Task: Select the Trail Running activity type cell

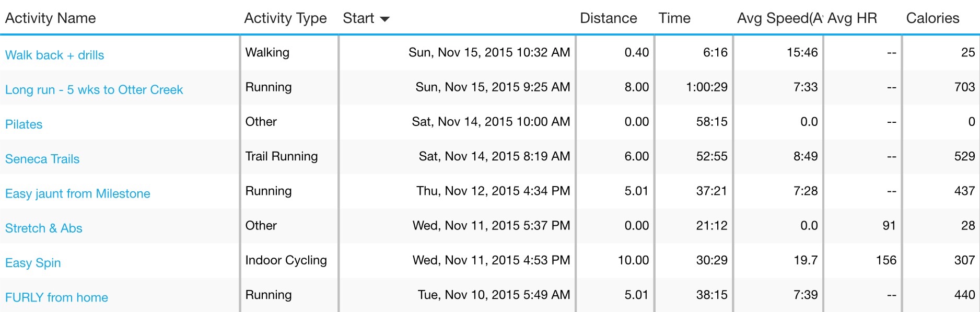Action: (x=282, y=156)
